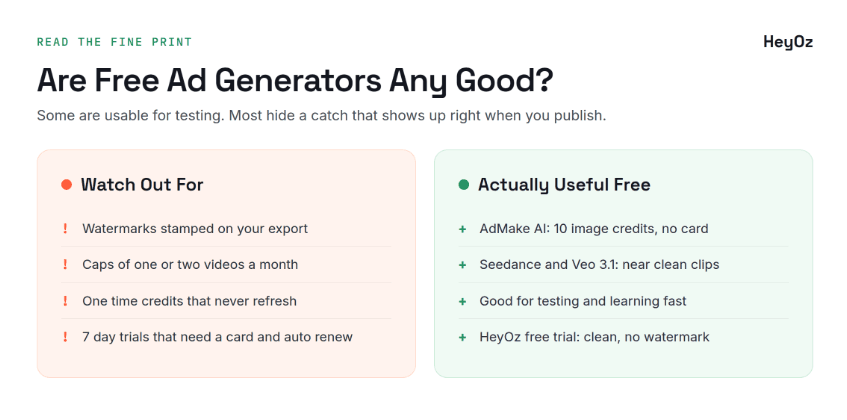
Task: Click the 7 day trials auto renew text
Action: click(217, 337)
